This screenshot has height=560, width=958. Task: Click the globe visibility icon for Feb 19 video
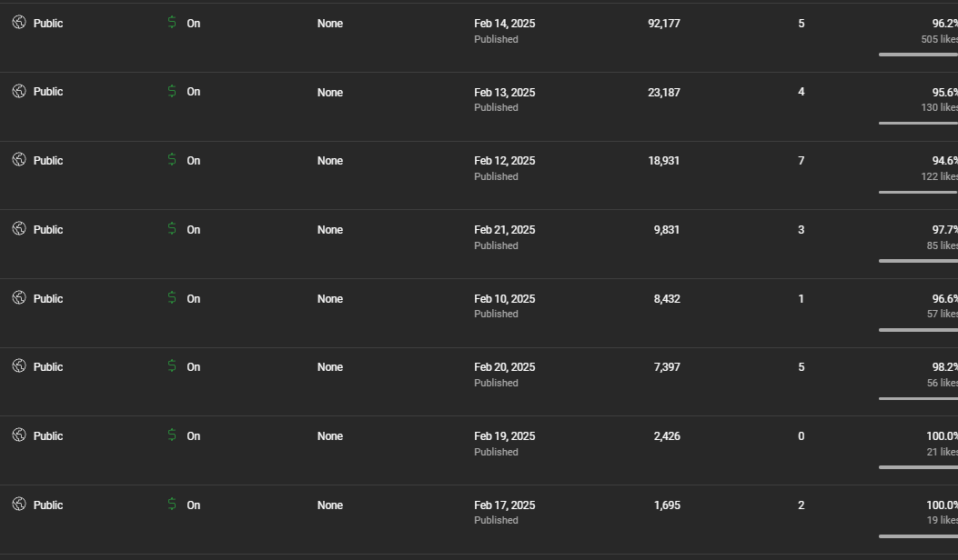[x=19, y=435]
